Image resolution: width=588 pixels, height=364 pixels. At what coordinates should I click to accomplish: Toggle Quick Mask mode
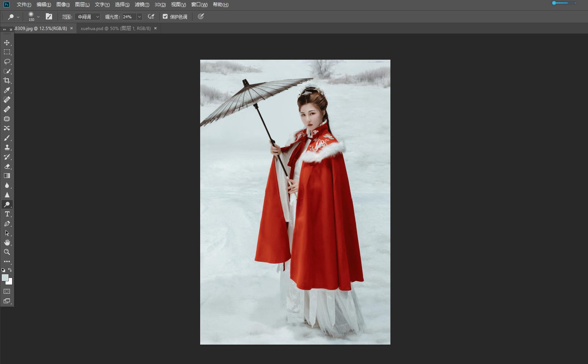[x=7, y=291]
